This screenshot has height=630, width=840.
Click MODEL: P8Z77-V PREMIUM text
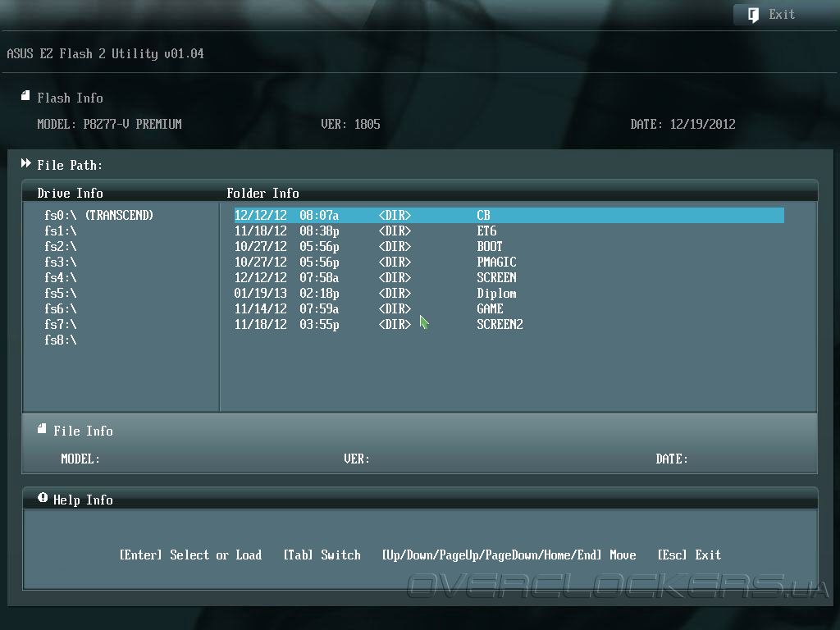pos(109,125)
